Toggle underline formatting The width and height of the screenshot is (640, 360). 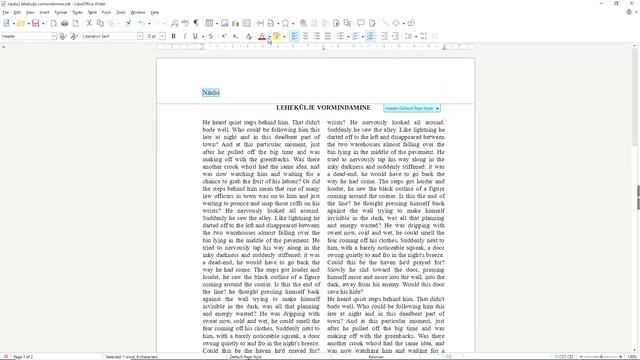click(x=195, y=36)
